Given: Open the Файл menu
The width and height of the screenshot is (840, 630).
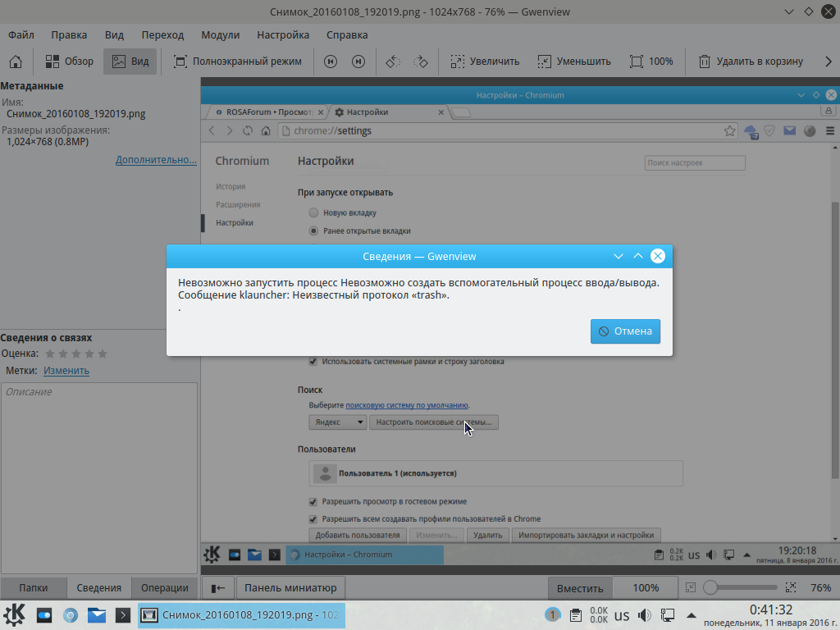Looking at the screenshot, I should [21, 34].
